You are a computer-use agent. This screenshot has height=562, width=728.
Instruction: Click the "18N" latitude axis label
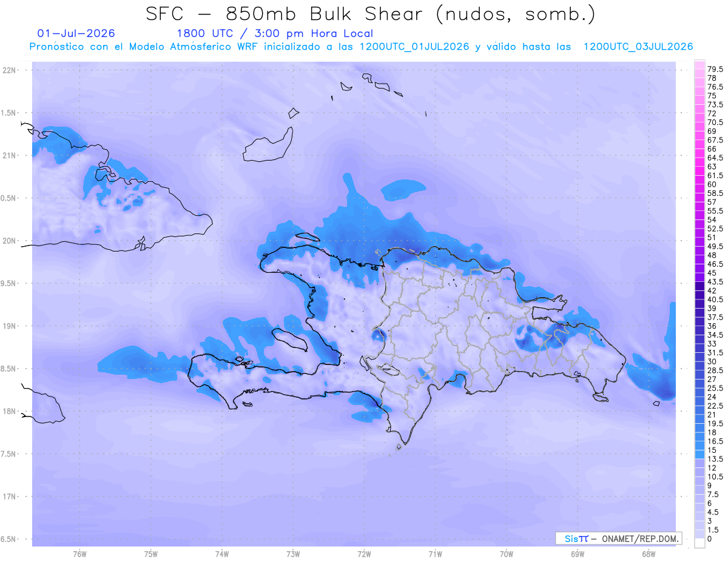[x=8, y=411]
